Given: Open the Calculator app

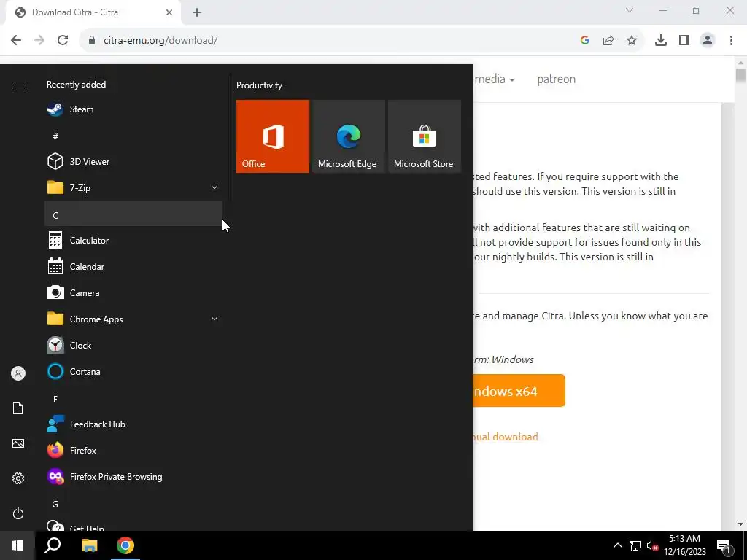Looking at the screenshot, I should 133,241.
